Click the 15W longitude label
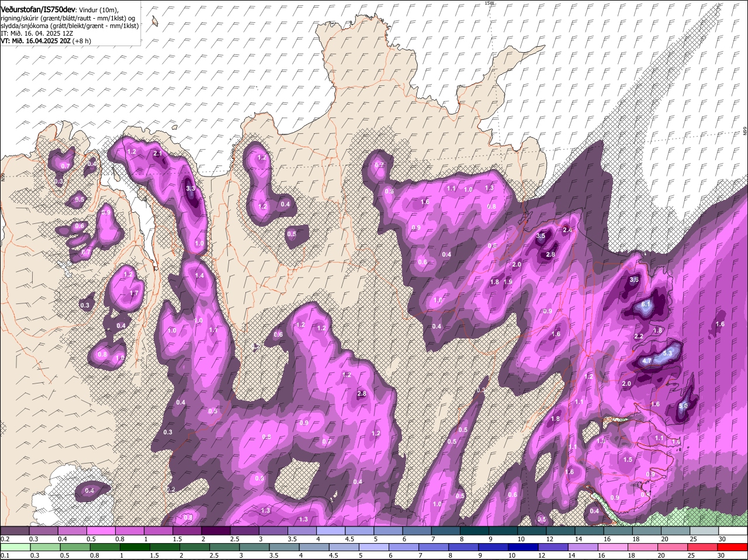748x560 pixels. [489, 4]
